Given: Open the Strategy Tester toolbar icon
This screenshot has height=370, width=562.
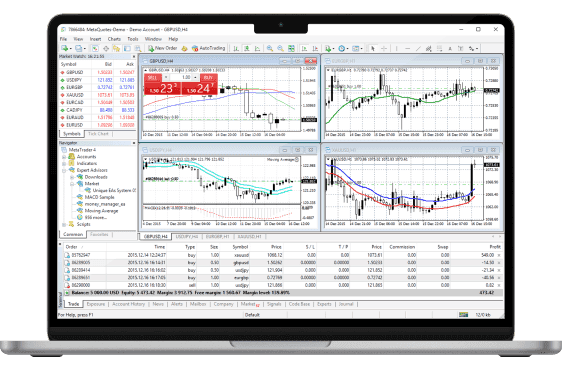Looking at the screenshot, I should click(138, 48).
